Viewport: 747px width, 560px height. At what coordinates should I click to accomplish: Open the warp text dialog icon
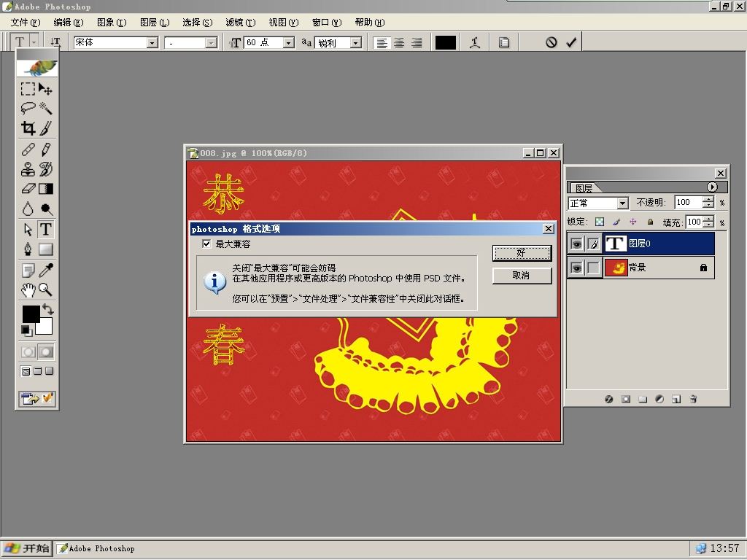(474, 42)
